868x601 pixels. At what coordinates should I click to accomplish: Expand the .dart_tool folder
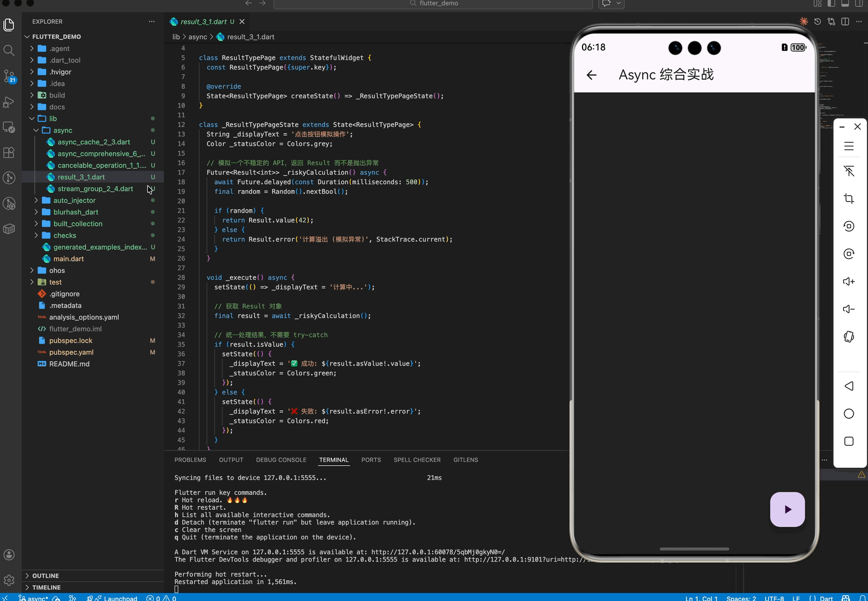tap(93, 60)
